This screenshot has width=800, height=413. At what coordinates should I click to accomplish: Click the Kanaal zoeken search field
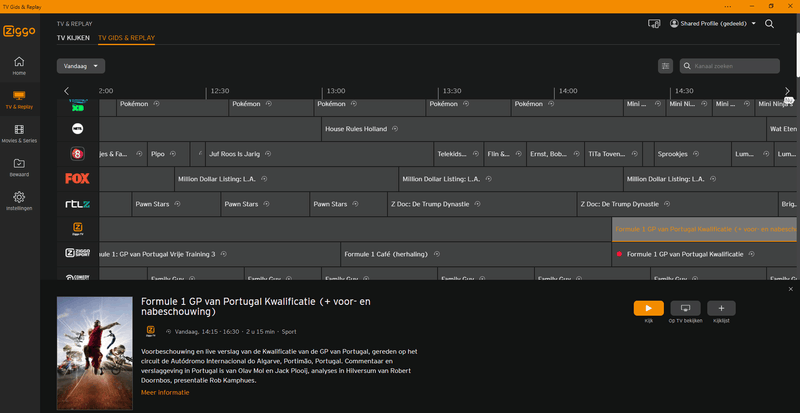click(x=730, y=66)
